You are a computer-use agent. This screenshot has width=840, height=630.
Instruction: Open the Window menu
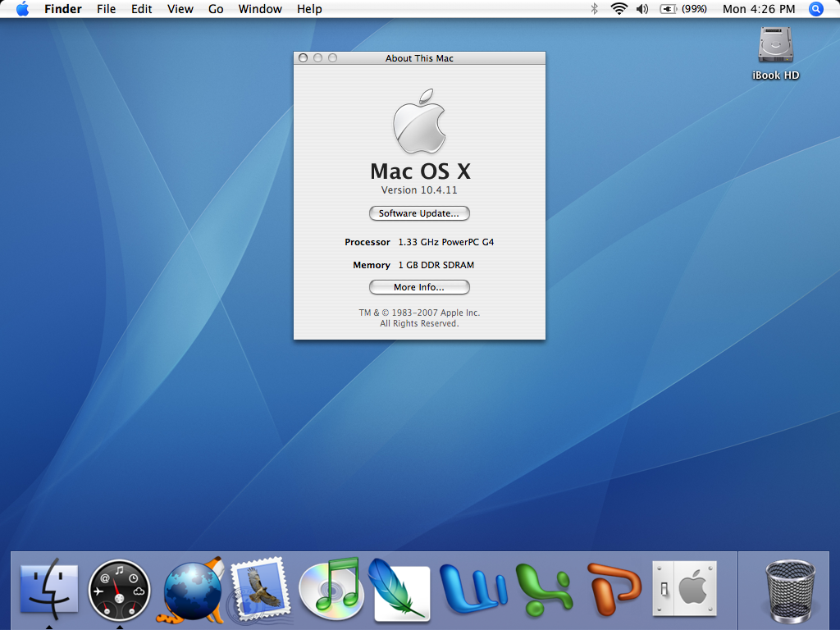(x=260, y=9)
